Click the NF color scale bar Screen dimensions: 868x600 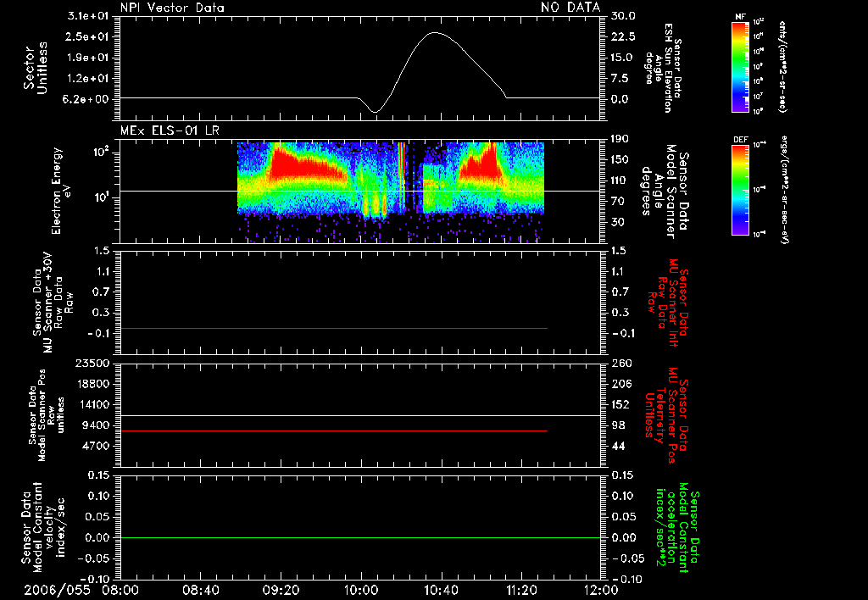click(x=740, y=66)
